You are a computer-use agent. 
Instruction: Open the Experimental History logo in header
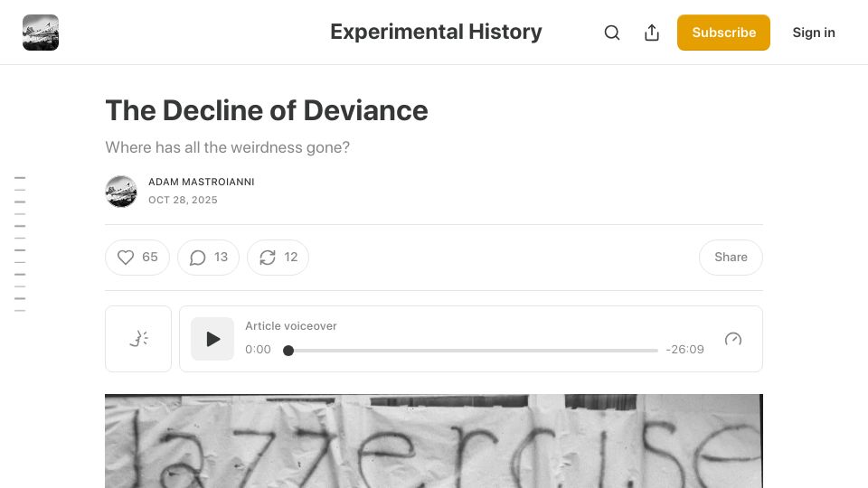pyautogui.click(x=41, y=33)
